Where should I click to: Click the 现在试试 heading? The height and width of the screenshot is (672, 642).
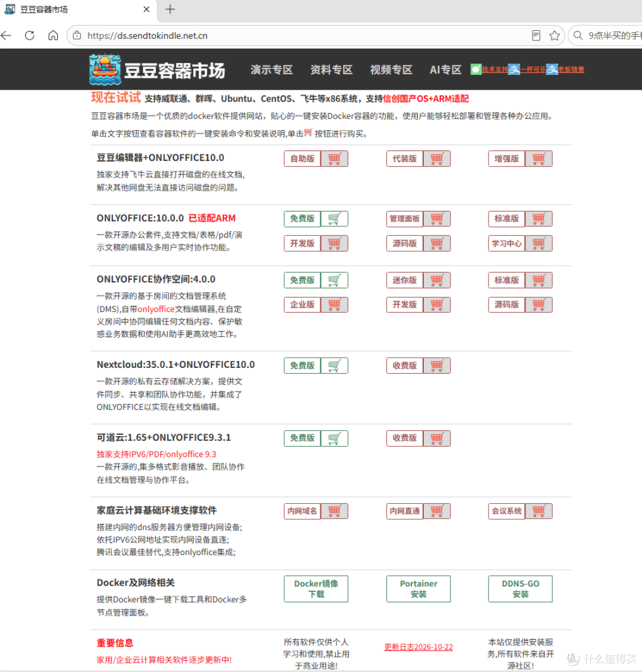pos(116,97)
